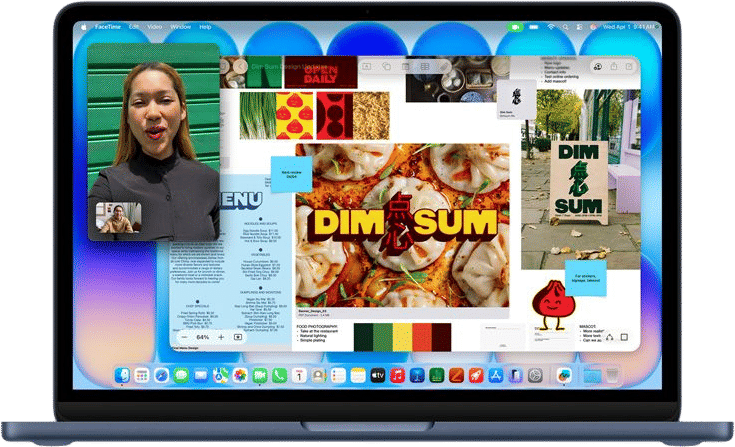
Task: Open the Help menu
Action: pos(205,27)
